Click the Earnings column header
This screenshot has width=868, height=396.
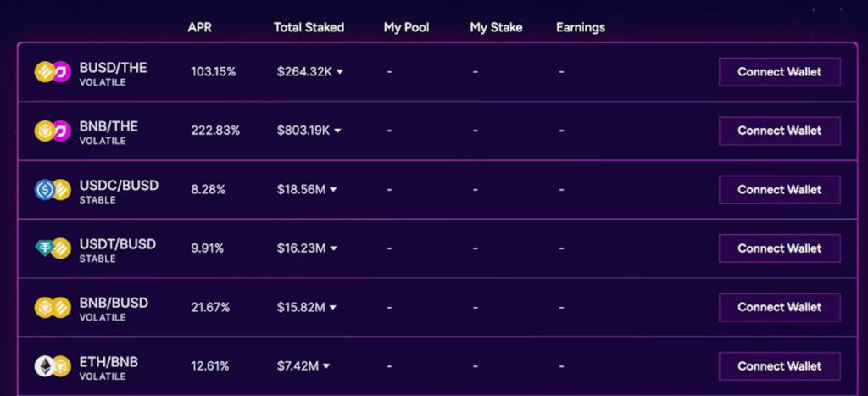(581, 27)
